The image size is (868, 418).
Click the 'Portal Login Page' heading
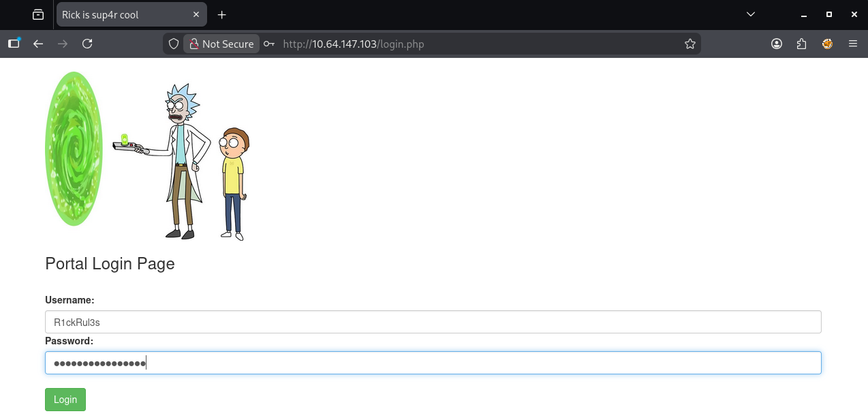tap(110, 264)
